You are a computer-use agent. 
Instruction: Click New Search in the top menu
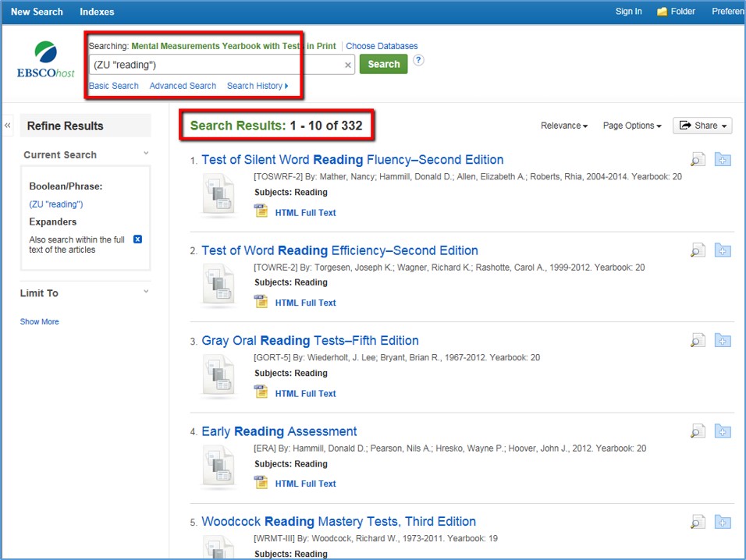37,12
